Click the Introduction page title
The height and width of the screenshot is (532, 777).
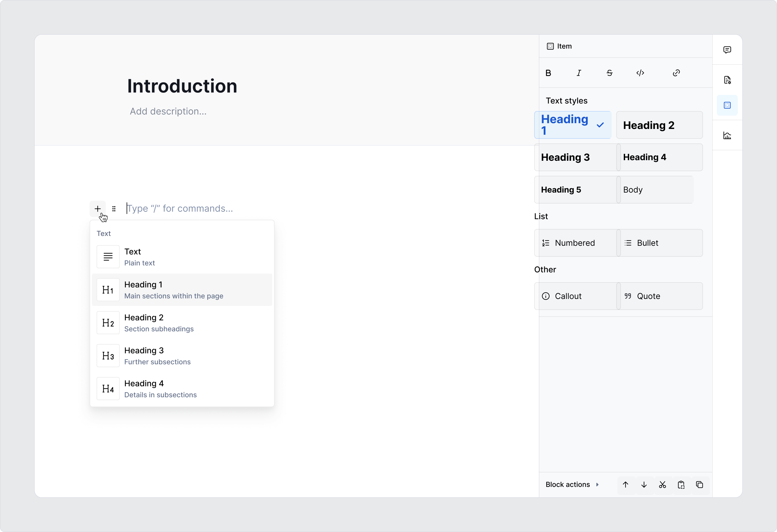182,86
